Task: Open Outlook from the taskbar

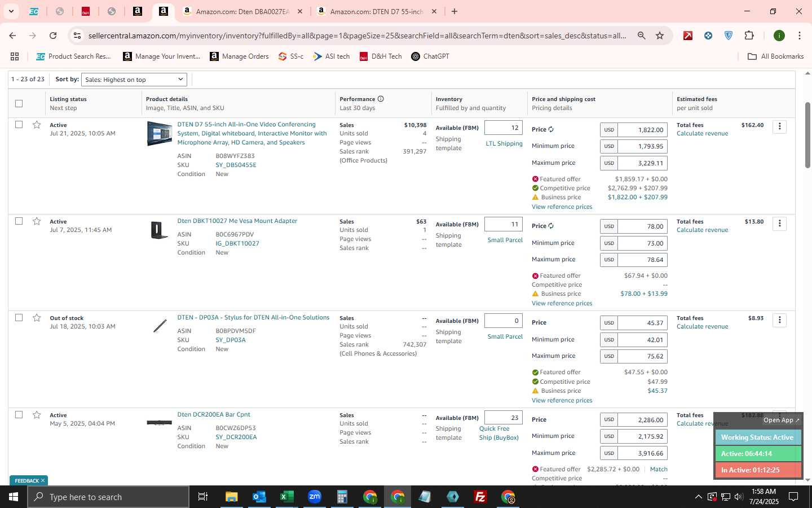Action: [x=259, y=497]
